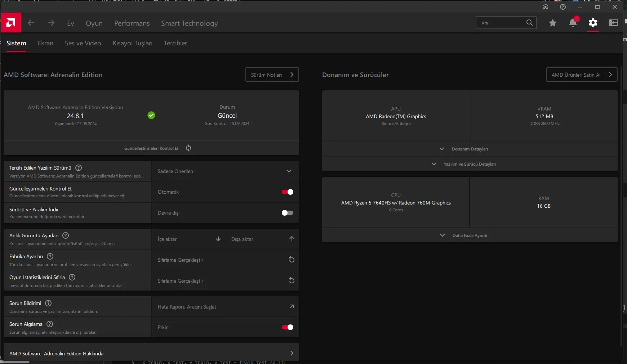Open favorites star icon

point(553,23)
